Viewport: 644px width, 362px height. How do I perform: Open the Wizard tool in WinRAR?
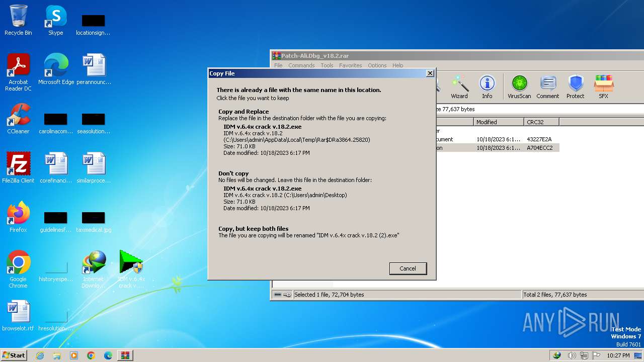tap(459, 87)
